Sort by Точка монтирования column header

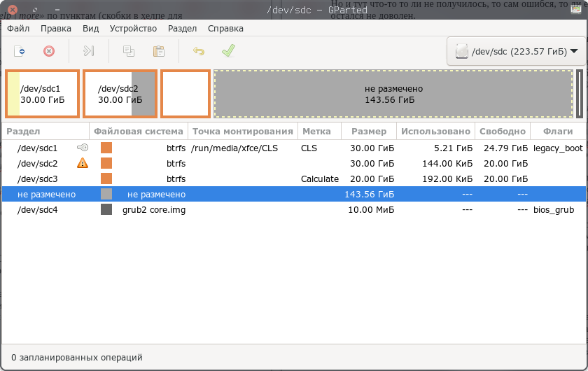pos(243,132)
